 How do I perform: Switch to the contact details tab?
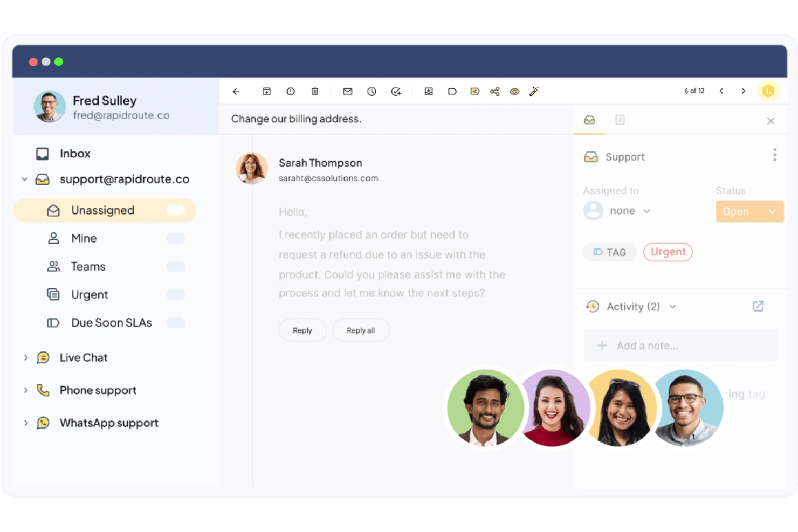click(x=620, y=120)
